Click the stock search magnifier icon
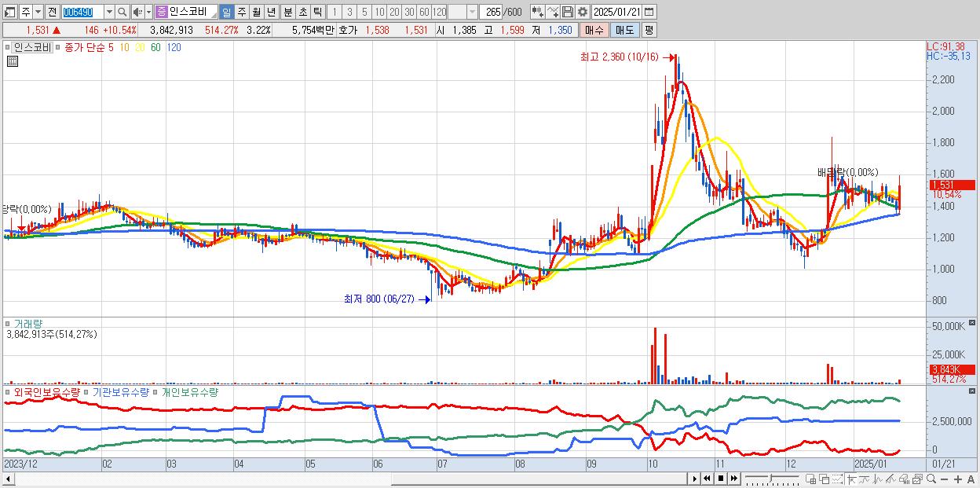980x488 pixels. (x=122, y=12)
